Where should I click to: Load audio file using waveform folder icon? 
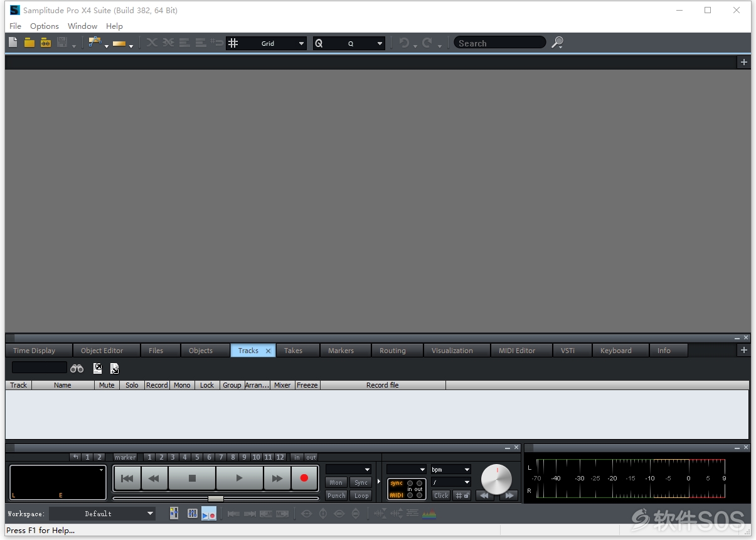point(46,43)
